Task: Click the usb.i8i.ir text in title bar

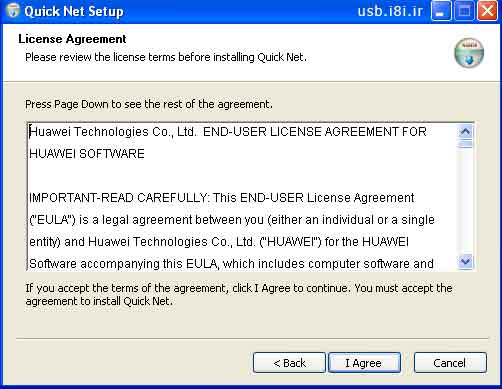Action: [x=390, y=11]
